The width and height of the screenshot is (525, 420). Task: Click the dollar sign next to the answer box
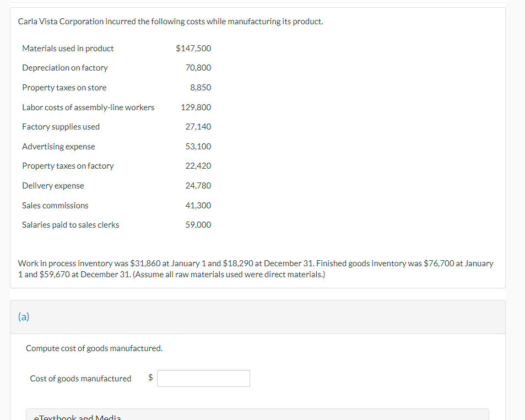pos(150,378)
